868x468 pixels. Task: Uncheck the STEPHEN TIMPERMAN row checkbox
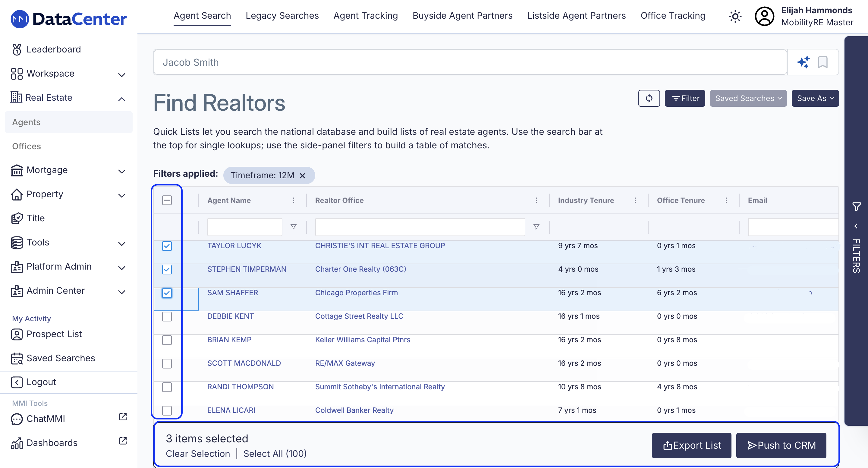pos(167,269)
